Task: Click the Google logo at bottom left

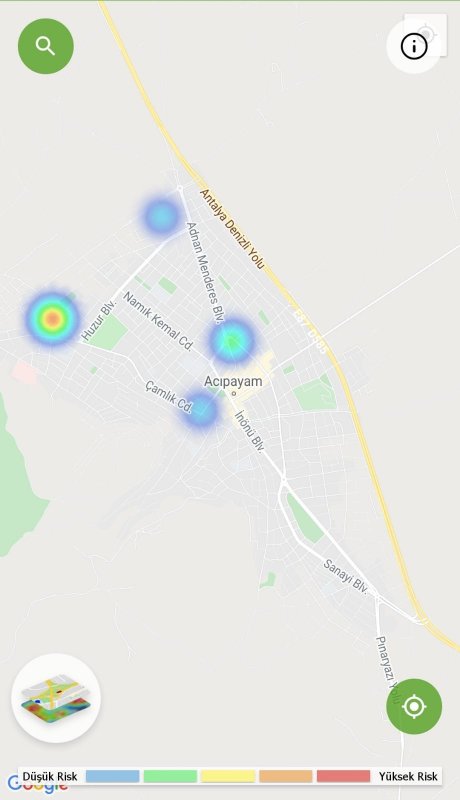Action: [37, 786]
